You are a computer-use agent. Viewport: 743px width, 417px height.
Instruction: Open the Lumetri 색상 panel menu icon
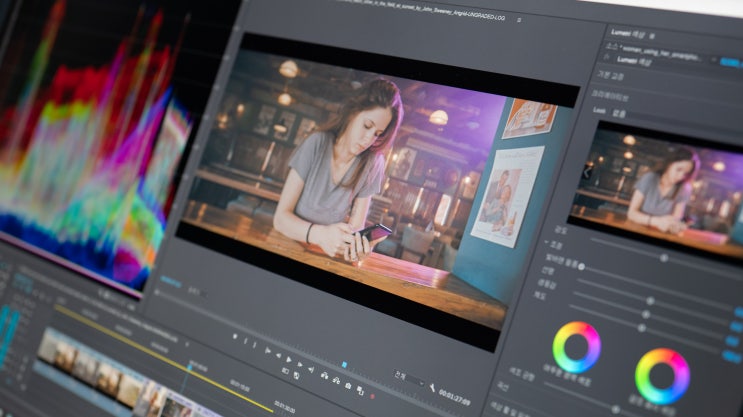[x=652, y=36]
